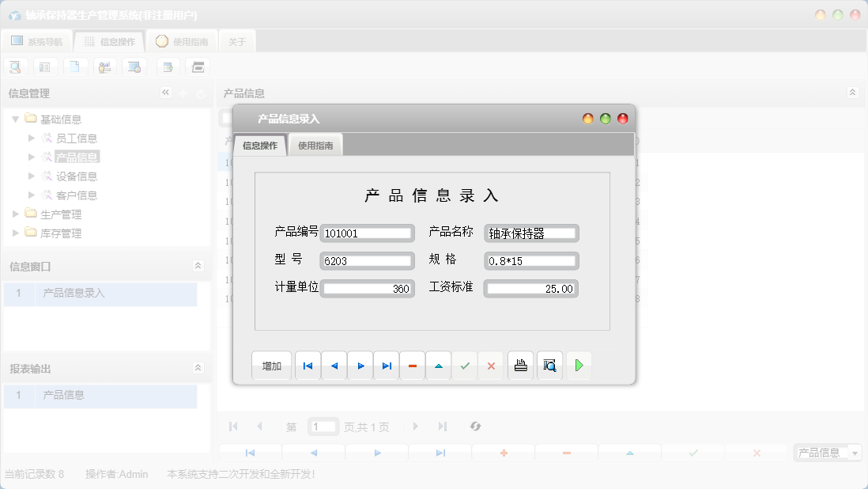
Task: Open the print preview icon in the dialog
Action: 549,365
